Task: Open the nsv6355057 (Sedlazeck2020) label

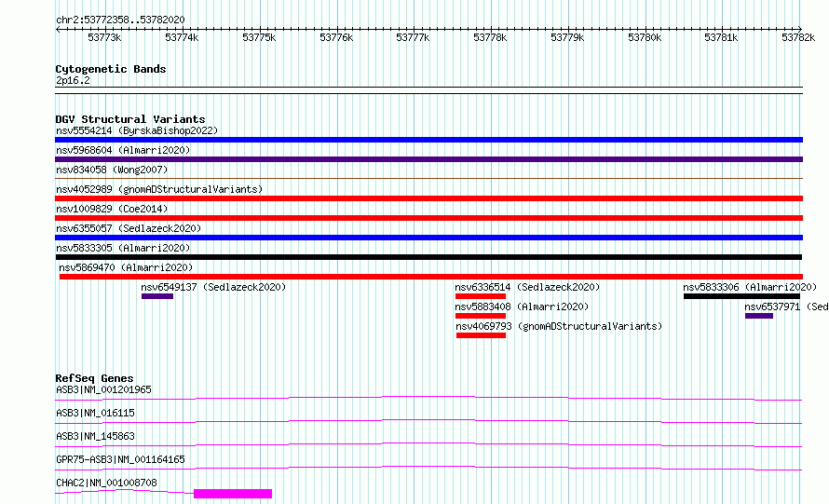Action: (129, 228)
